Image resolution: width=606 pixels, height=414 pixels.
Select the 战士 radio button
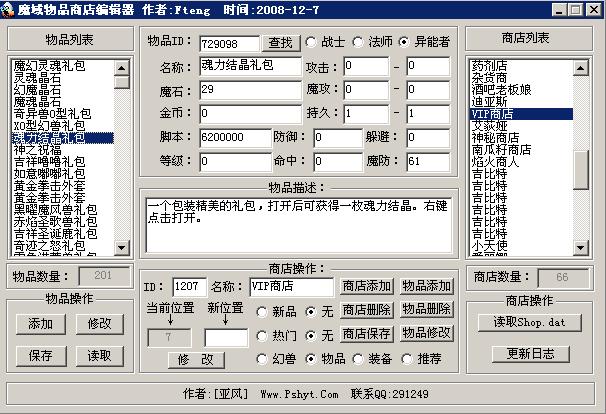tap(312, 43)
